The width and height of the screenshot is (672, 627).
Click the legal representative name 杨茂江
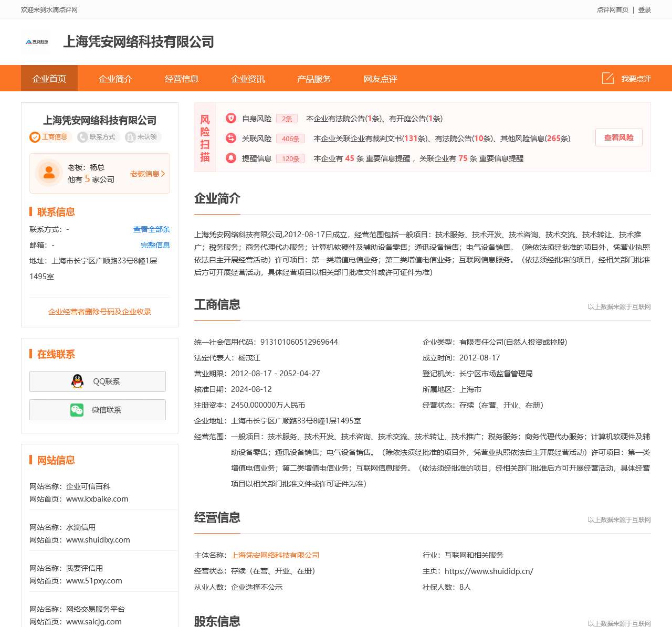pos(249,358)
